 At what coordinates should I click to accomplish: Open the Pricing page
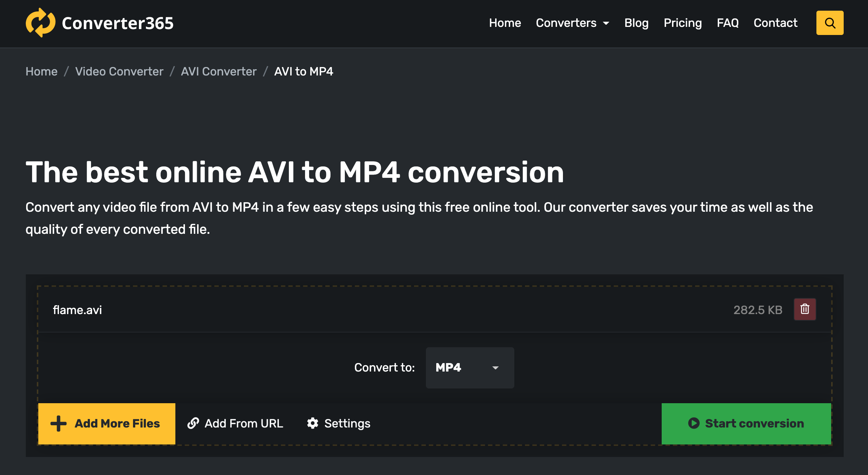(x=682, y=23)
